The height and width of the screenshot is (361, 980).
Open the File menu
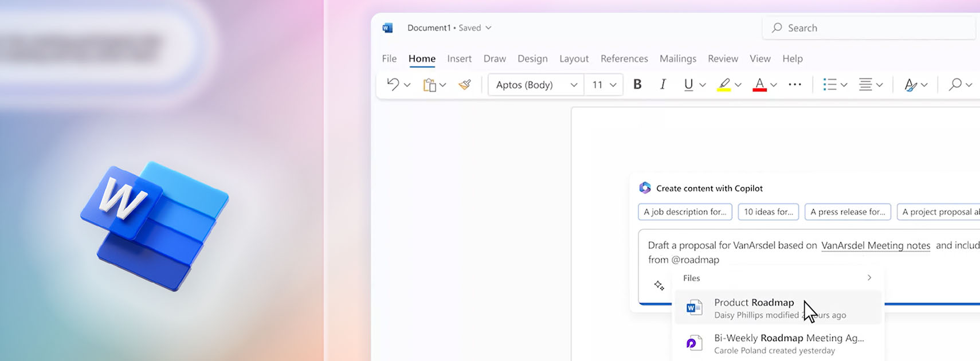click(x=389, y=58)
